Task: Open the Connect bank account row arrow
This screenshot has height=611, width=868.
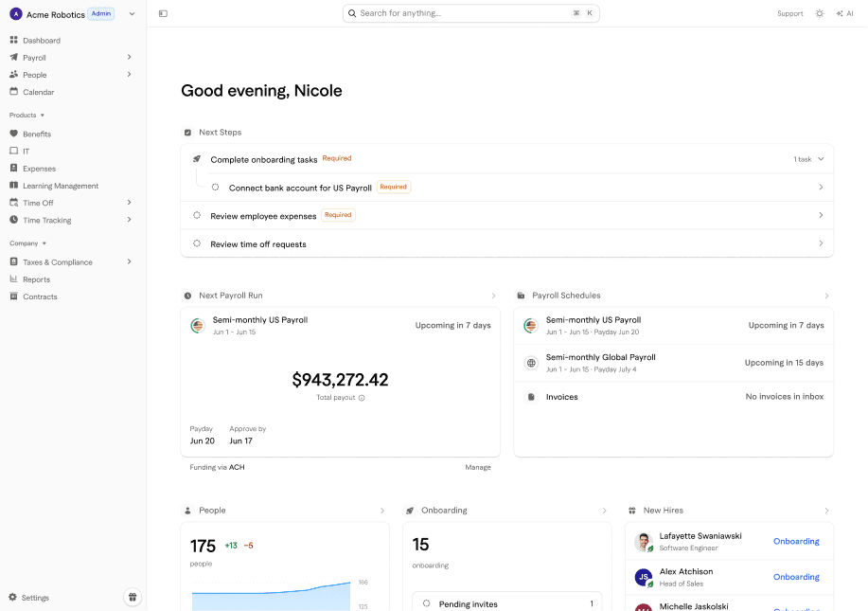Action: click(x=821, y=188)
